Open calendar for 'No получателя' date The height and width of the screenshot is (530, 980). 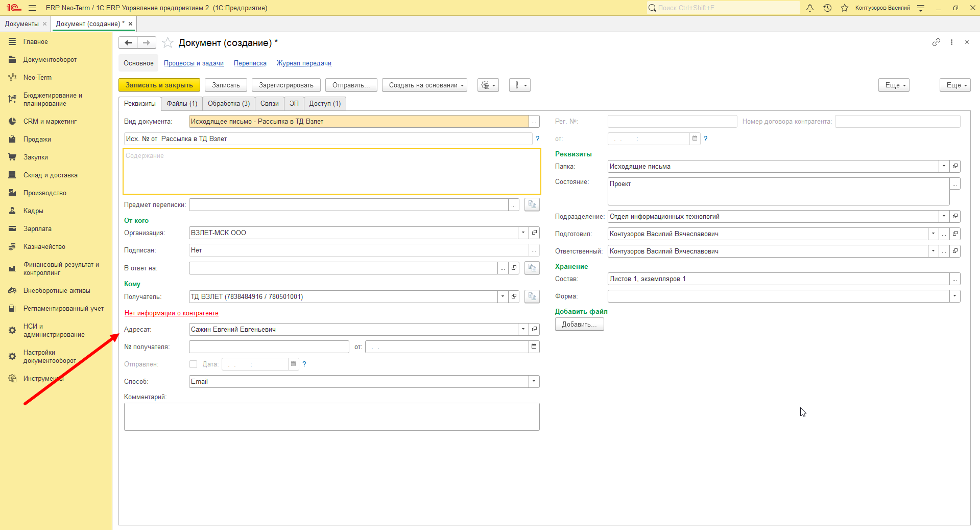point(534,347)
